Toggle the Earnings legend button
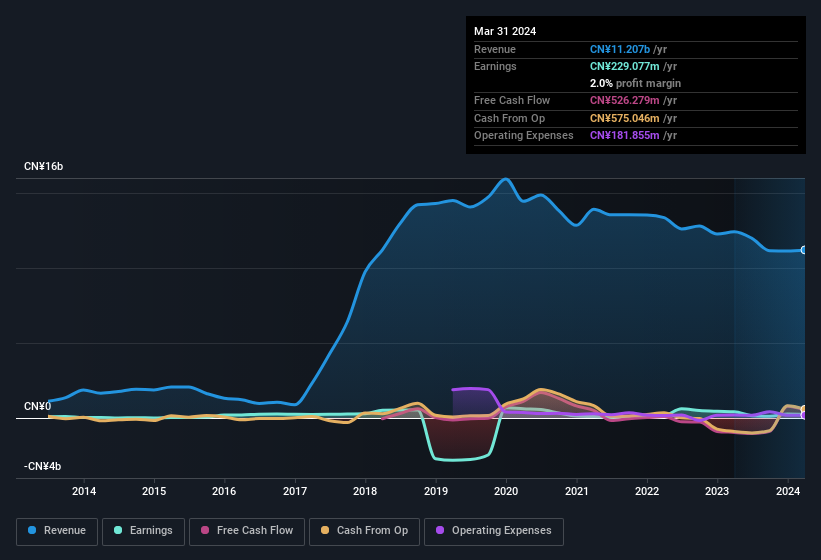The width and height of the screenshot is (821, 560). [x=143, y=531]
